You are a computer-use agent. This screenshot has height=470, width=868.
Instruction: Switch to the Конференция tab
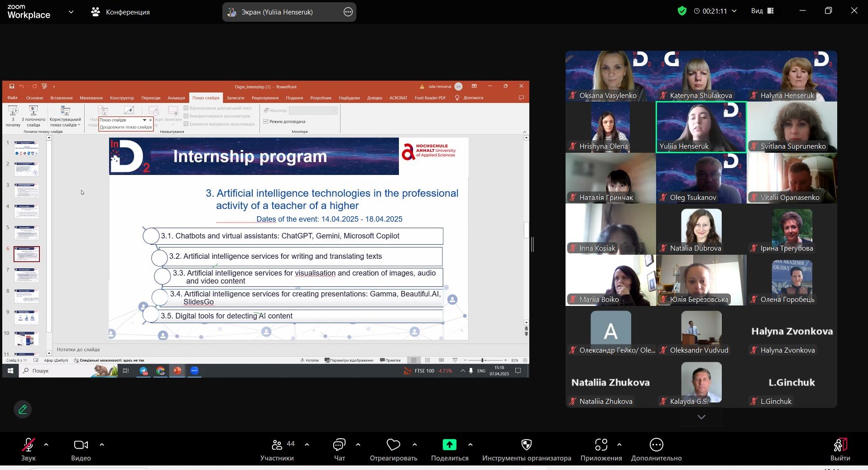tap(121, 12)
